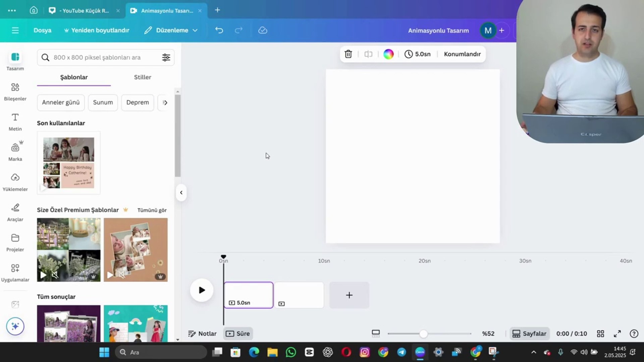Collapse the side panel with chevron
Screen dimensions: 644x362
pos(181,192)
